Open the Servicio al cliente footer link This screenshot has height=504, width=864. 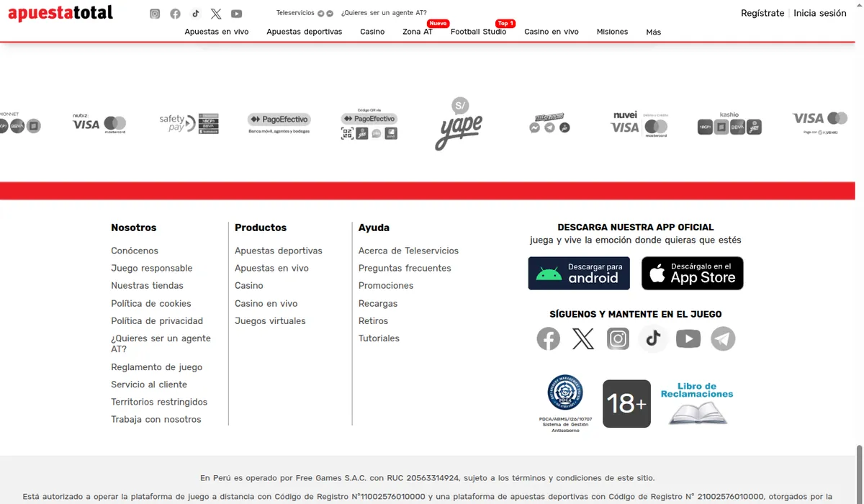click(149, 384)
